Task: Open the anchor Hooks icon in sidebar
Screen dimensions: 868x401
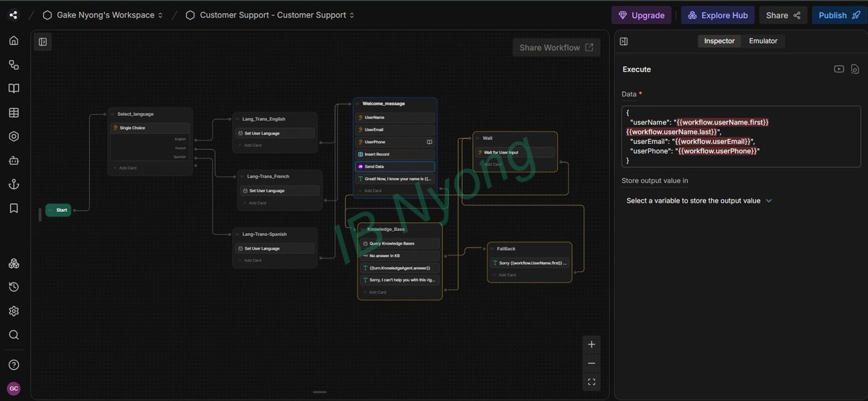Action: [x=14, y=184]
